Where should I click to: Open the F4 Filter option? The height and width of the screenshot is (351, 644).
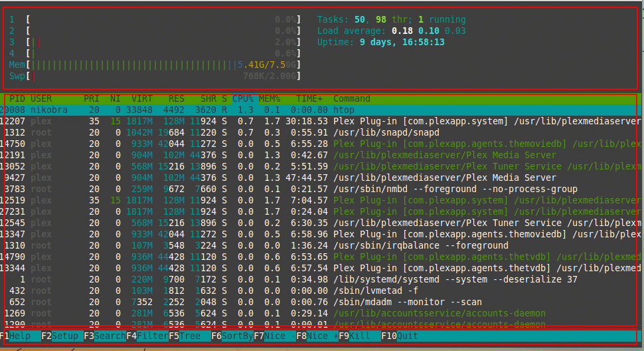click(147, 336)
